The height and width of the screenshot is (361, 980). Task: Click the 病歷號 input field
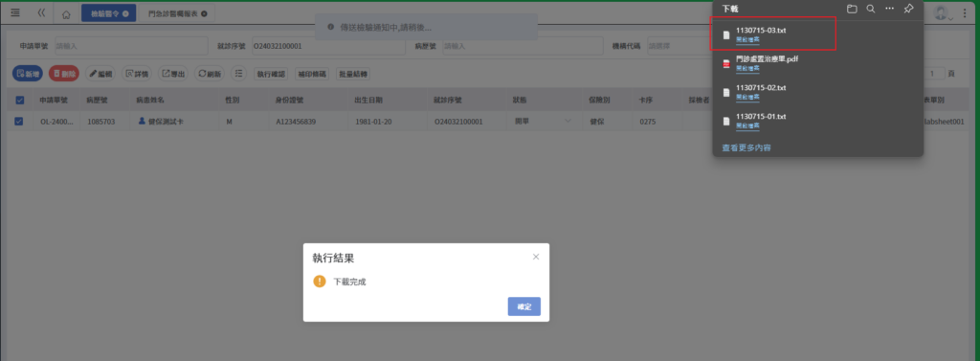click(x=523, y=46)
